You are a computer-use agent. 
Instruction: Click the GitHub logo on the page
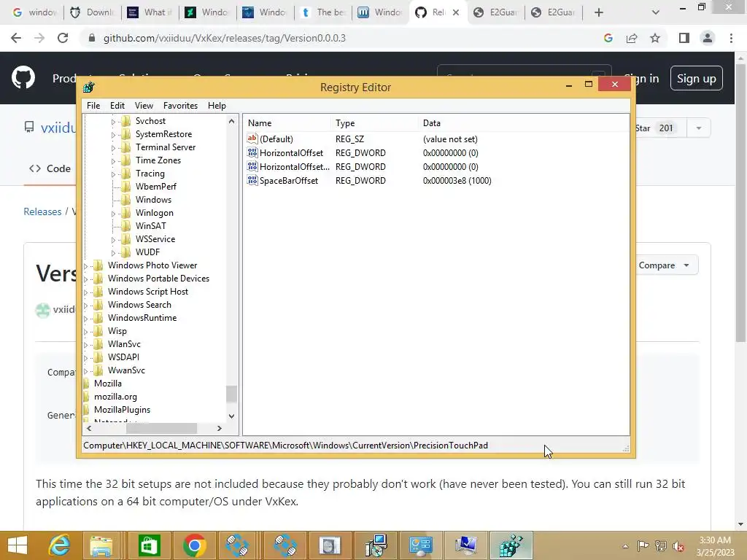tap(23, 78)
